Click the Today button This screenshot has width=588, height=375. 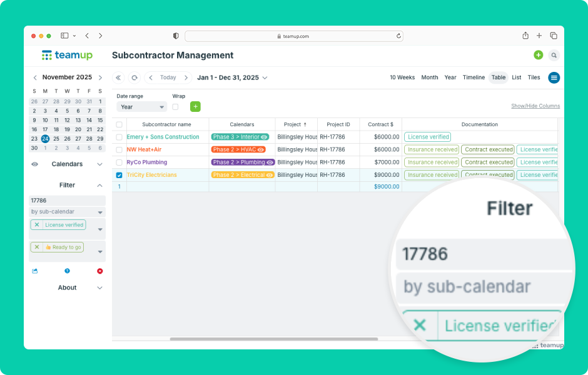(168, 77)
